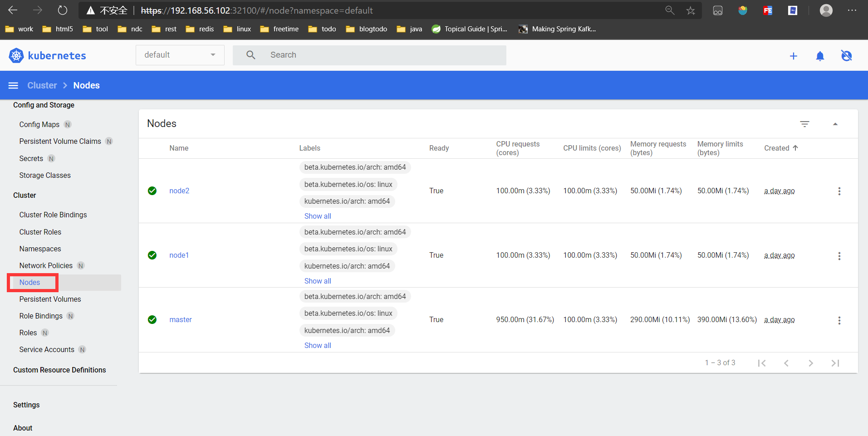Open Topical Guide Spring bookmark
The image size is (868, 436).
pyautogui.click(x=470, y=29)
